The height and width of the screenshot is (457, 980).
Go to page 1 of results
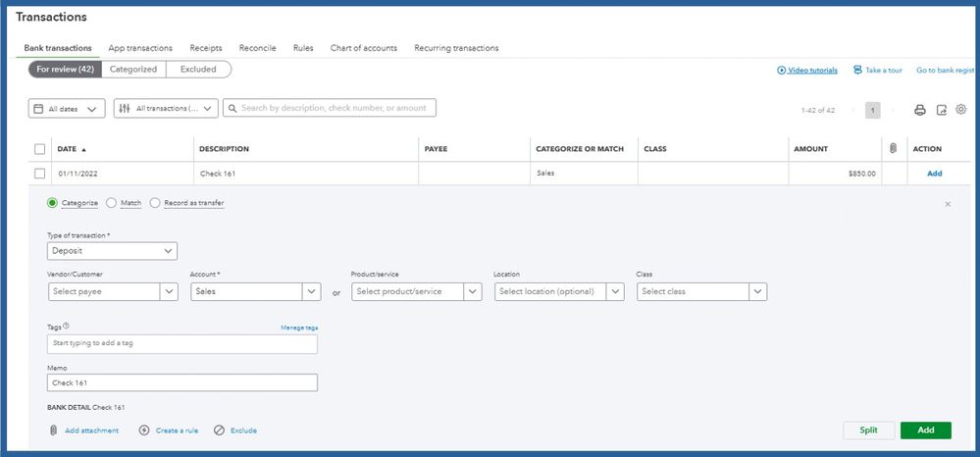click(872, 110)
